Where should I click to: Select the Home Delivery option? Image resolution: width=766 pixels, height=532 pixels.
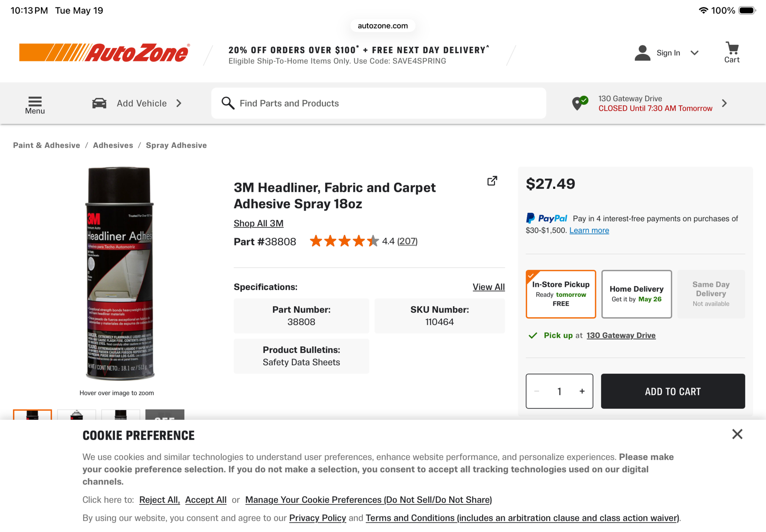pos(636,294)
